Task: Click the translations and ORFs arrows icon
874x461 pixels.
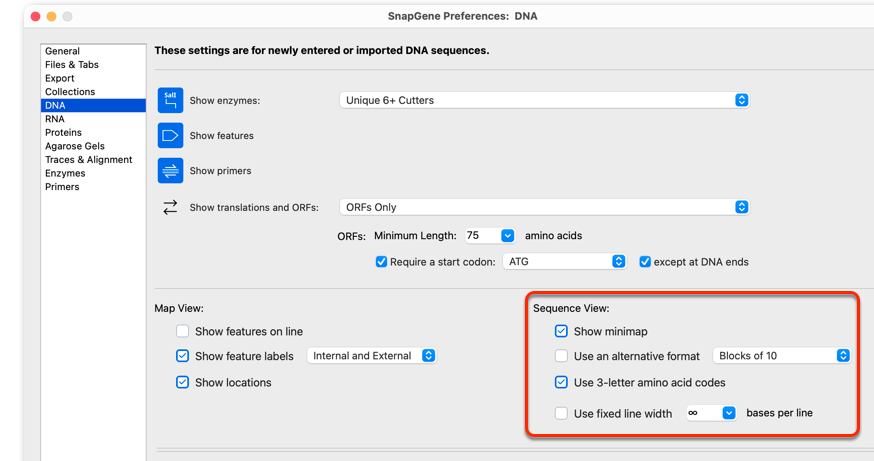Action: 170,207
